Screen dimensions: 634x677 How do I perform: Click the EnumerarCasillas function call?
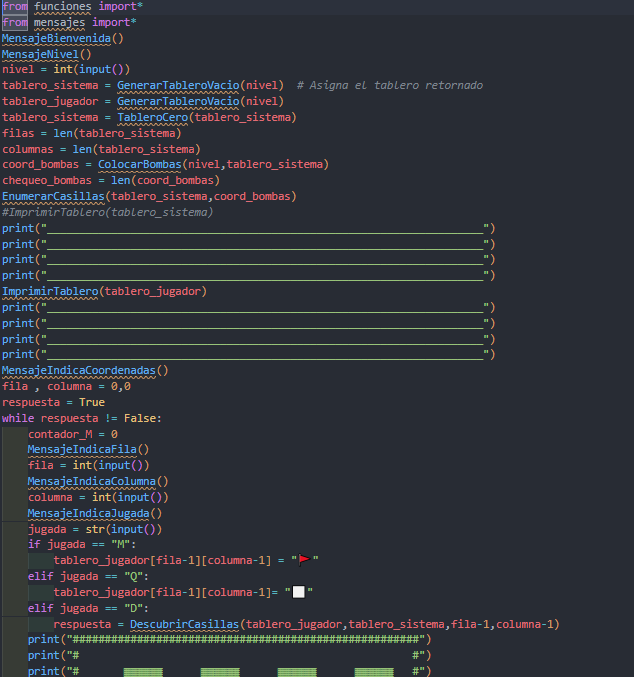55,196
